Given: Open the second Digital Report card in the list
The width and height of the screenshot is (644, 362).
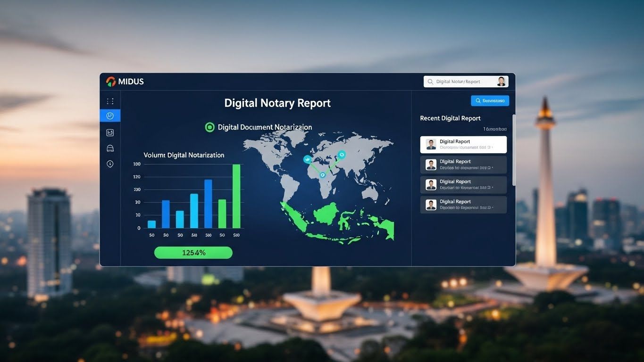Looking at the screenshot, I should (x=463, y=165).
